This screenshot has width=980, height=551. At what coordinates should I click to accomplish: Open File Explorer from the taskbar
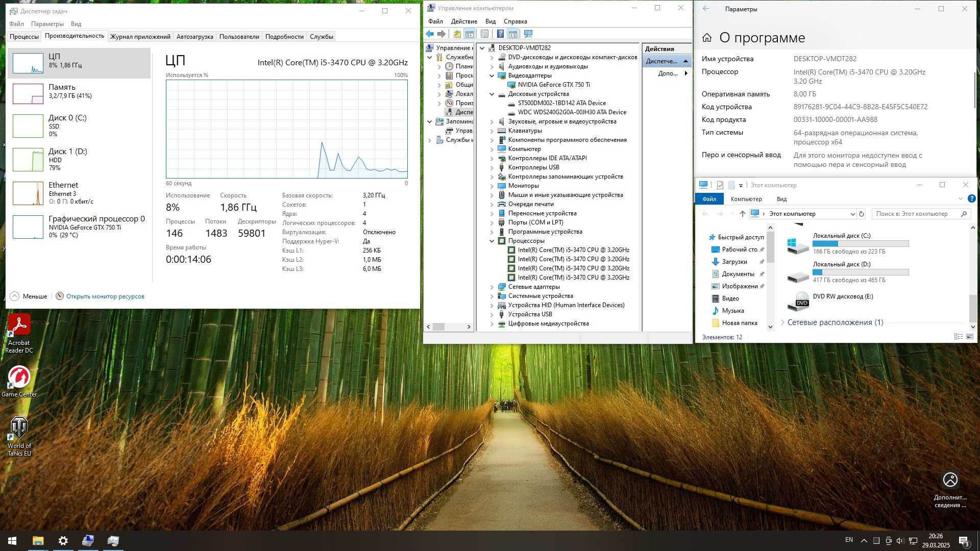[x=38, y=541]
